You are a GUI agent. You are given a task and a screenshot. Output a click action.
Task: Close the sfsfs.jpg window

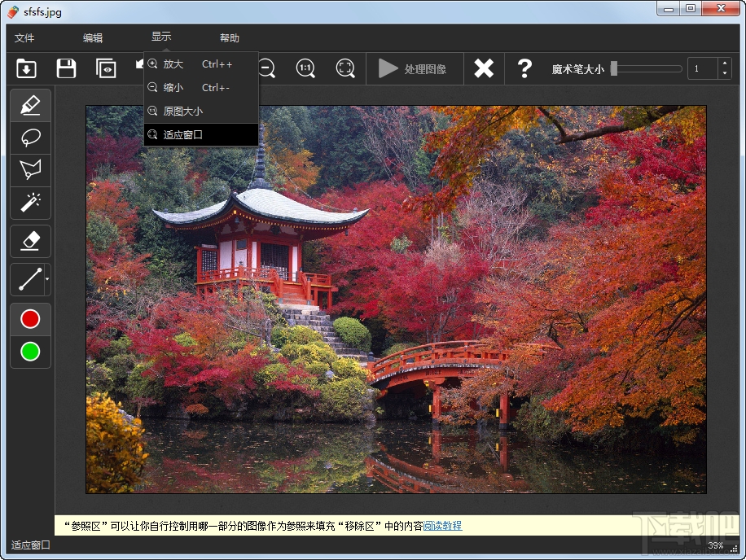(721, 9)
